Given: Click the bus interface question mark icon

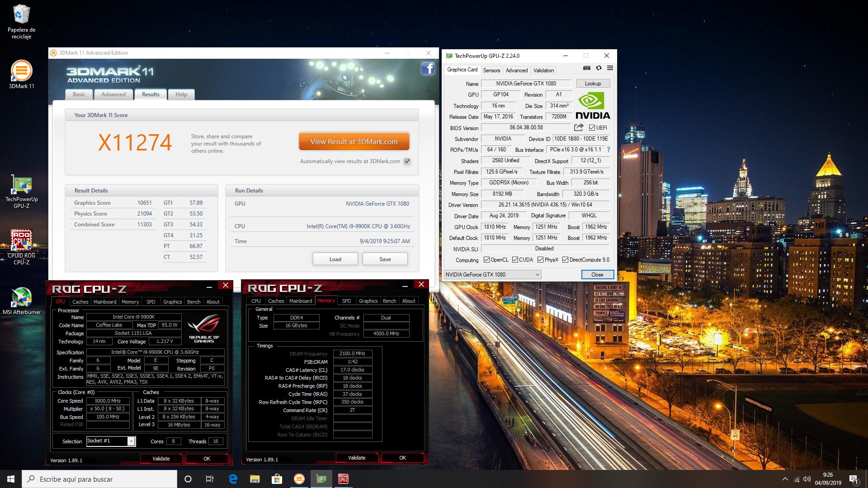Looking at the screenshot, I should (608, 150).
